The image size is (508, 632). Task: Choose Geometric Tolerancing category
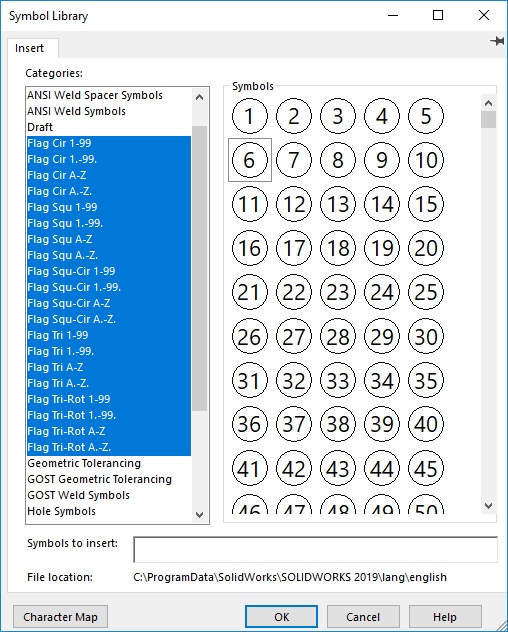[x=109, y=464]
